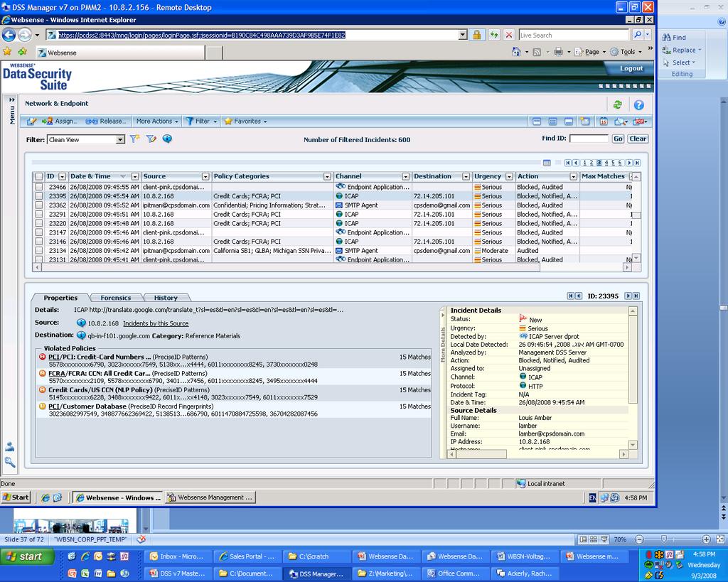Jump to last page of incidents table
The height and width of the screenshot is (582, 728).
point(638,163)
